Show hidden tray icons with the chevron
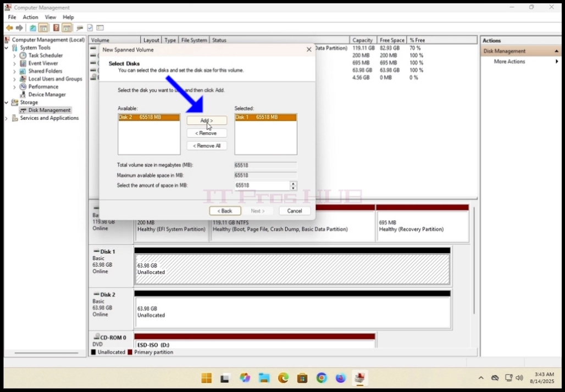 pos(481,378)
